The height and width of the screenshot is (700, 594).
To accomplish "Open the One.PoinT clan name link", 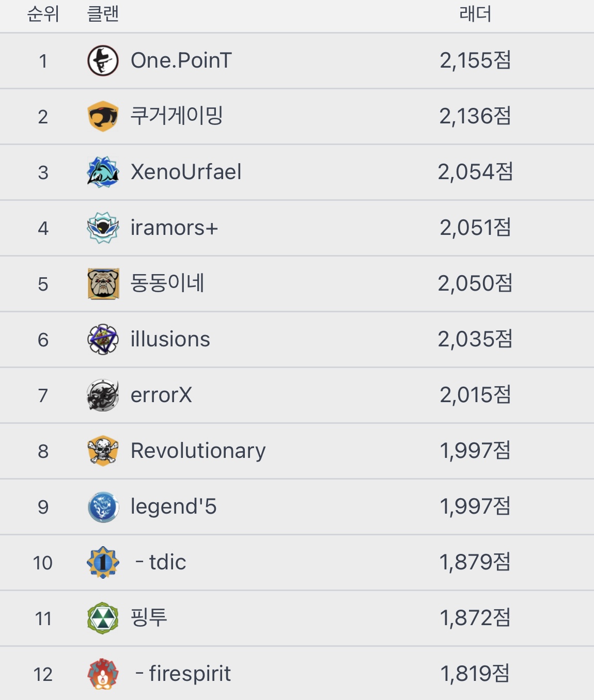I will pos(181,61).
